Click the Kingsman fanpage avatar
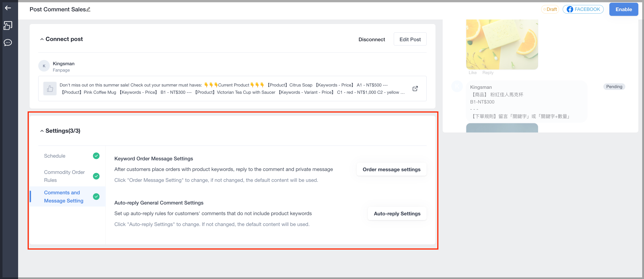Viewport: 644px width, 279px height. click(x=44, y=66)
